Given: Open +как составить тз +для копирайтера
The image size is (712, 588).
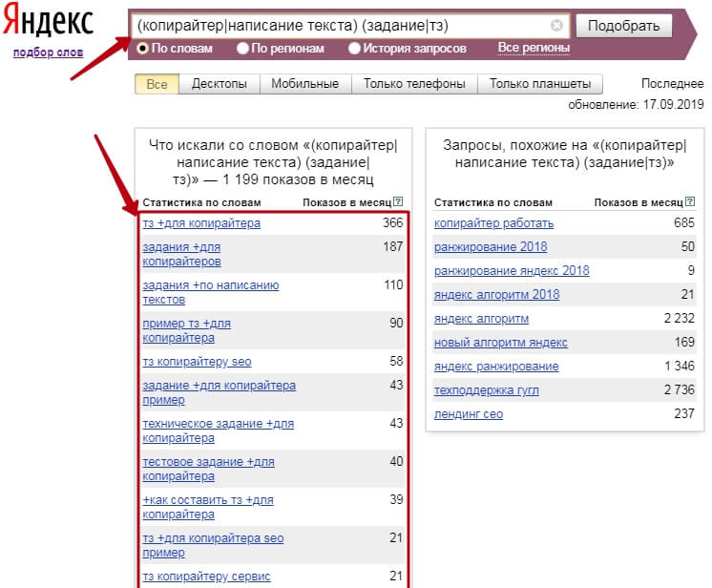Looking at the screenshot, I should point(208,507).
